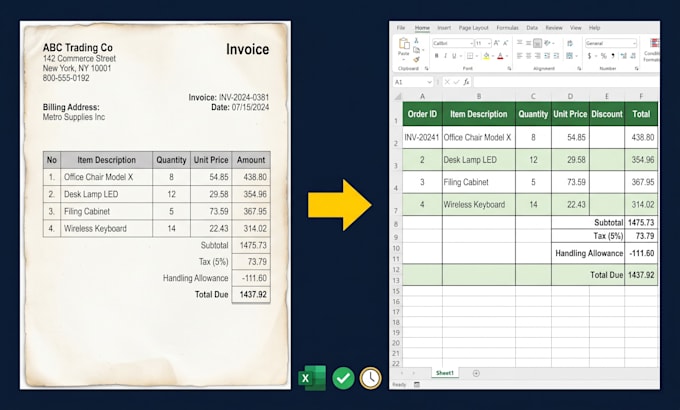
Task: Activate the Format Painter brush
Action: pyautogui.click(x=416, y=59)
